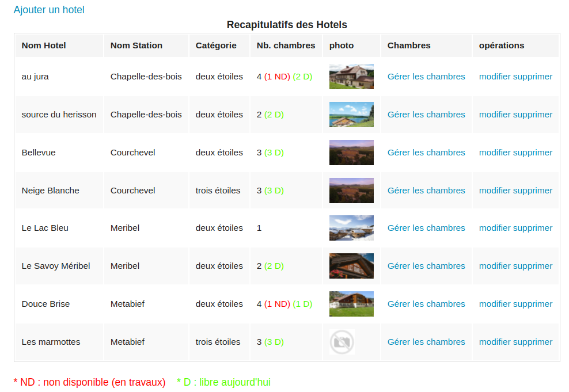This screenshot has width=569, height=392.
Task: Click modifier for the au jura hotel
Action: pyautogui.click(x=495, y=77)
